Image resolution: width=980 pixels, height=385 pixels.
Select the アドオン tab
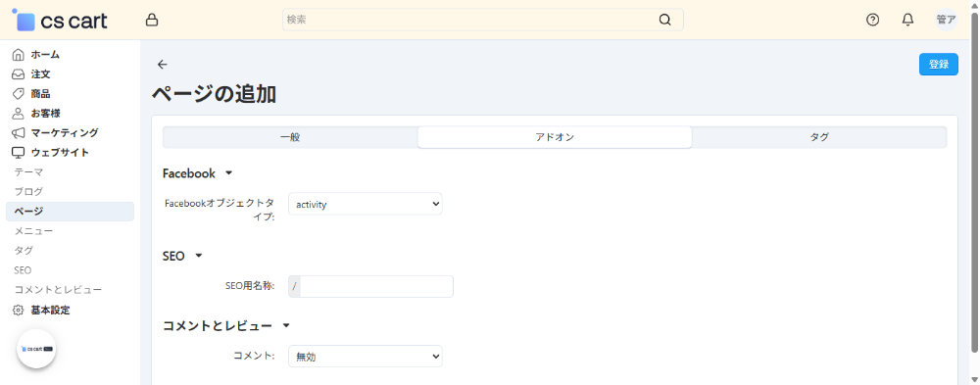pos(555,137)
